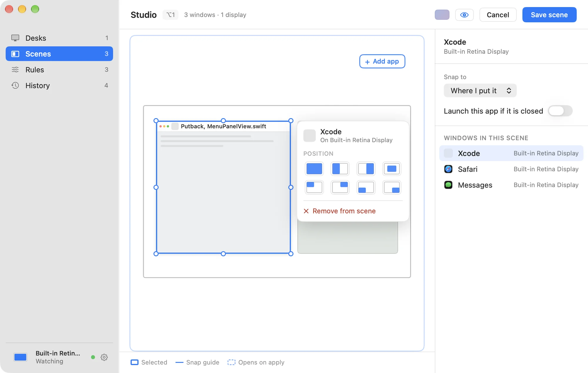
Task: Cancel scene editing
Action: [x=498, y=15]
